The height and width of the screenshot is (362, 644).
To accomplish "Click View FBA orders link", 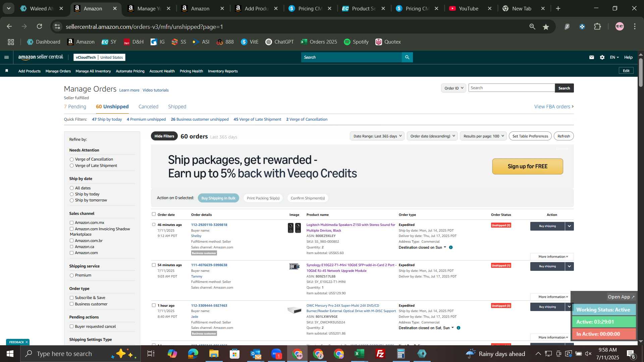I will pyautogui.click(x=554, y=107).
